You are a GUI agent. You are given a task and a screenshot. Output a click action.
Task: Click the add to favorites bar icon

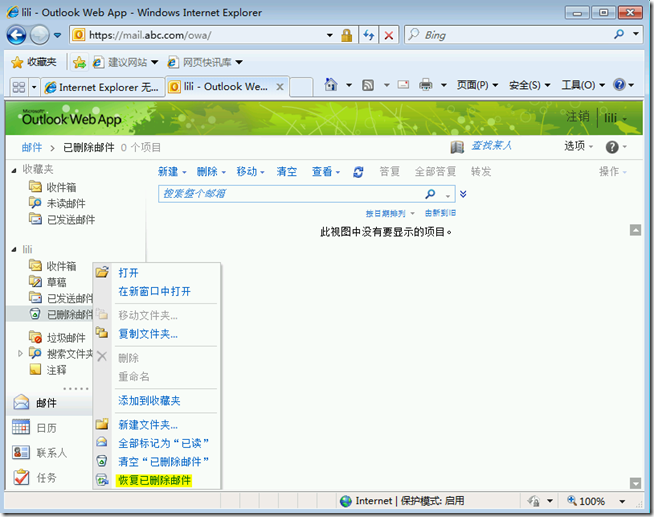click(79, 63)
